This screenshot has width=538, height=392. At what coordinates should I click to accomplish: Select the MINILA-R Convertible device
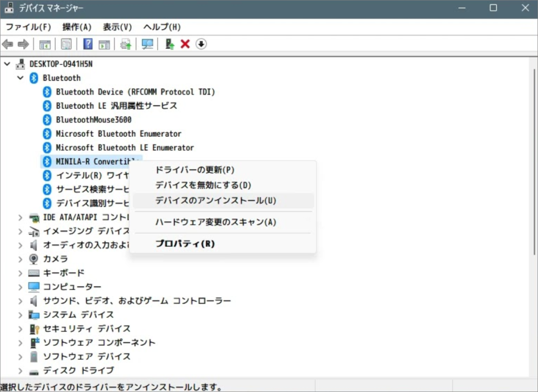click(92, 161)
